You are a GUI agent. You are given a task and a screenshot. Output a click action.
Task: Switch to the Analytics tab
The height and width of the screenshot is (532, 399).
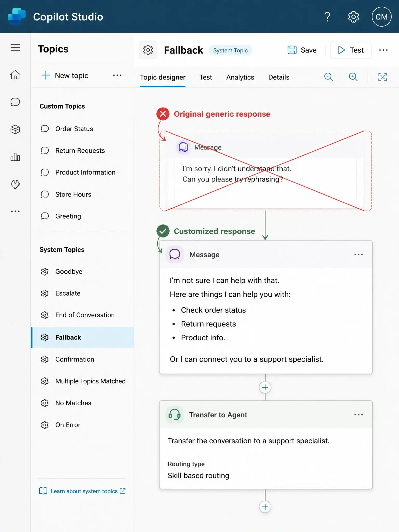point(240,77)
